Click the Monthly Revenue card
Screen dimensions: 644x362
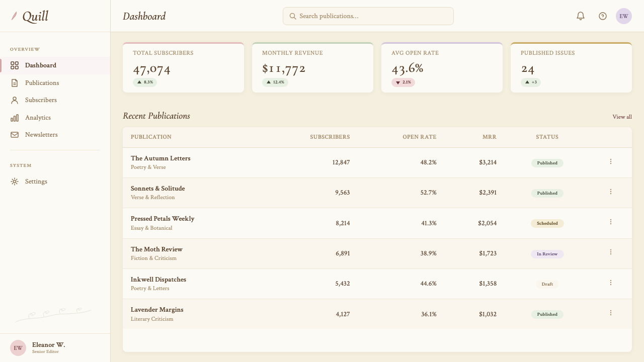[x=312, y=67]
